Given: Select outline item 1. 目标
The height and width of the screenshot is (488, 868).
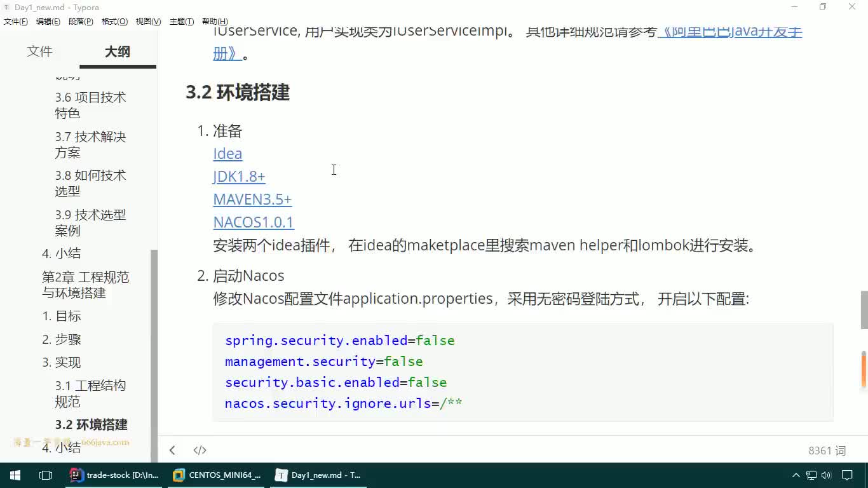Looking at the screenshot, I should tap(62, 316).
